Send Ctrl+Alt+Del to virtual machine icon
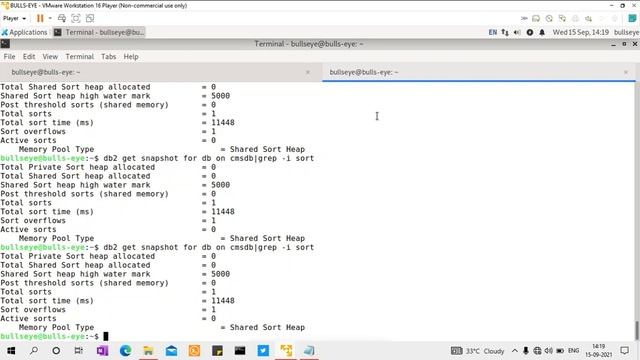 point(62,18)
